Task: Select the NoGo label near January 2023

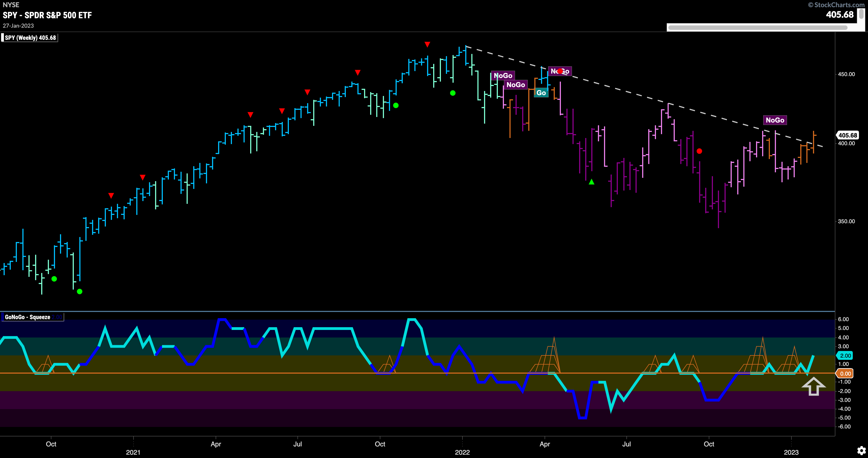Action: (775, 120)
